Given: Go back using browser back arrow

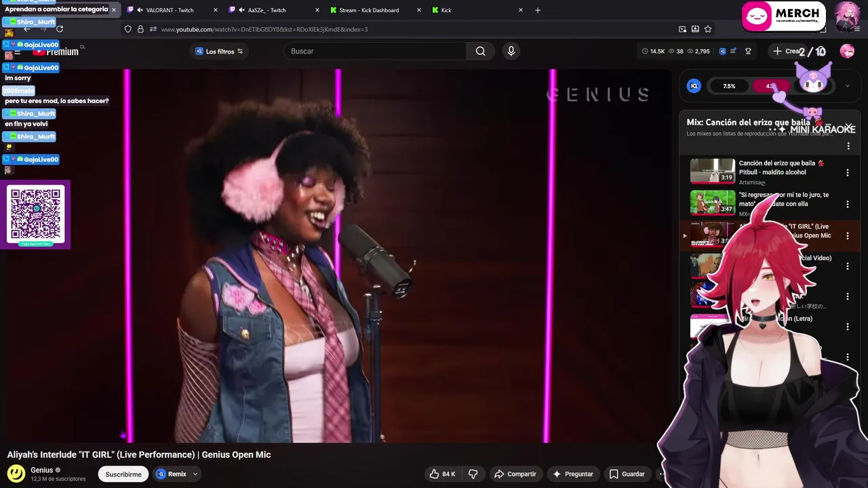Looking at the screenshot, I should click(27, 29).
